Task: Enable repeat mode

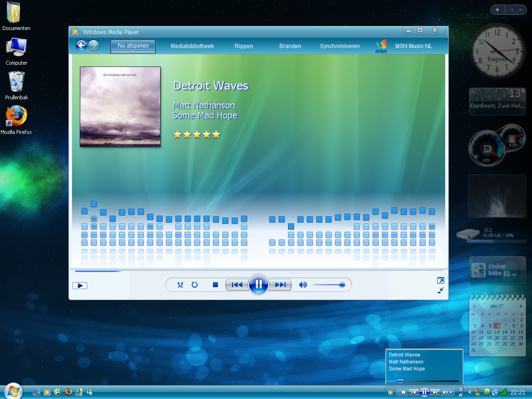Action: coord(194,285)
